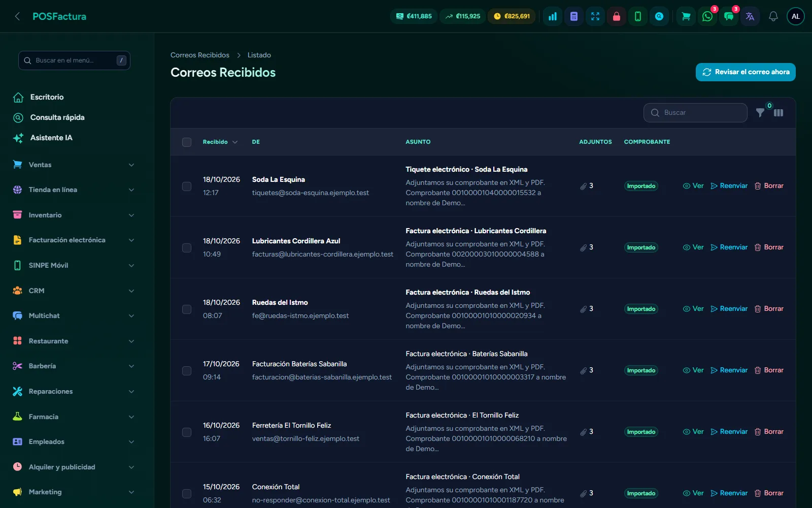Check the Facturación Baterías Sabanilla row checkbox
The width and height of the screenshot is (812, 508).
pyautogui.click(x=187, y=371)
